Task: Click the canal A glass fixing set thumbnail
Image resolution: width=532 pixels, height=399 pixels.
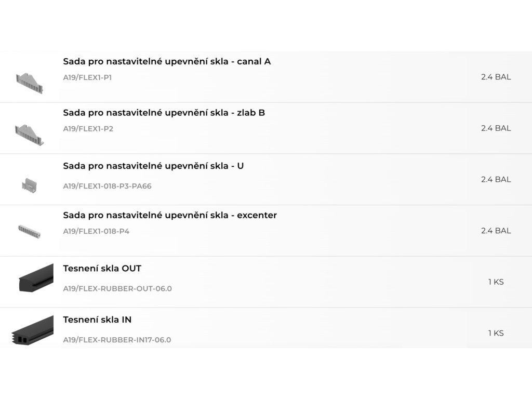Action: click(x=30, y=83)
